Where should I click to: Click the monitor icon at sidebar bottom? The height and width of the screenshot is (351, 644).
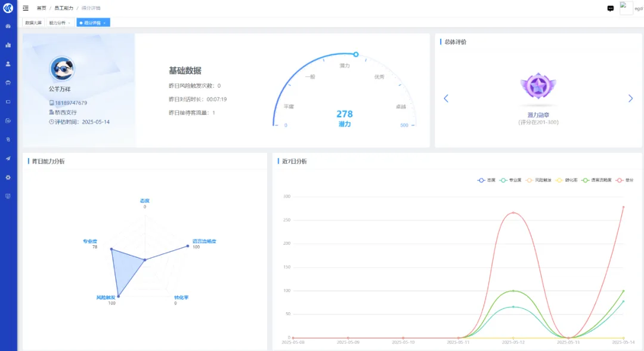coord(8,196)
